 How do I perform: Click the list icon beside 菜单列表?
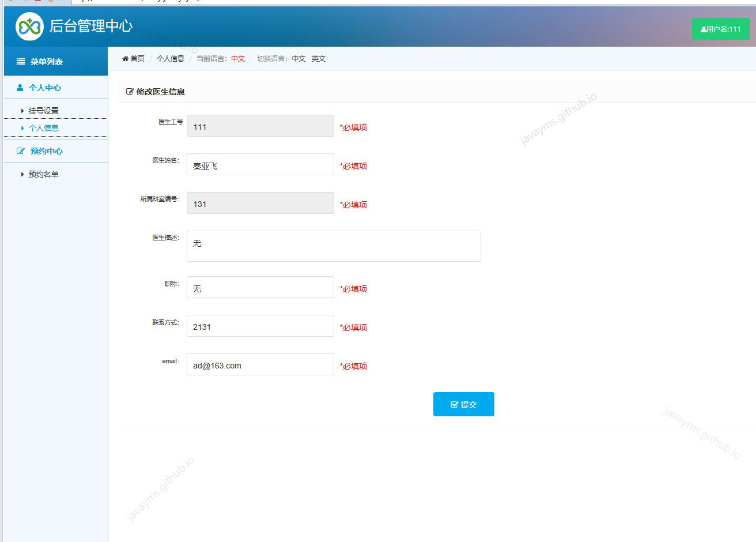point(20,61)
